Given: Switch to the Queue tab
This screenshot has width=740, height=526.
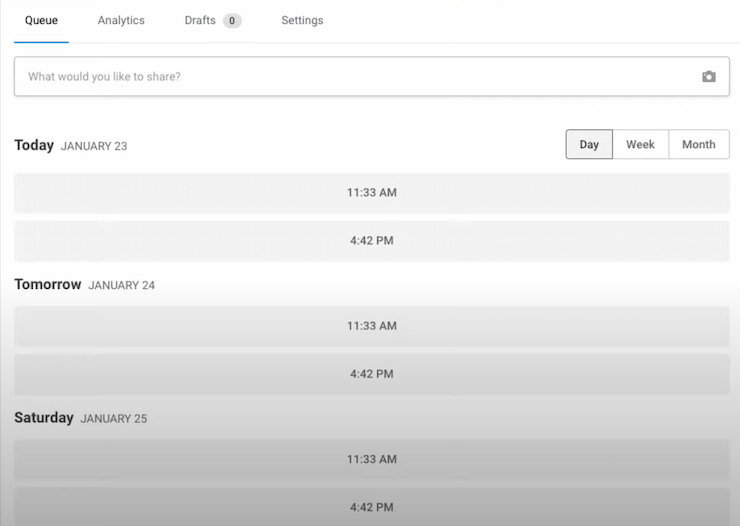Looking at the screenshot, I should 41,20.
